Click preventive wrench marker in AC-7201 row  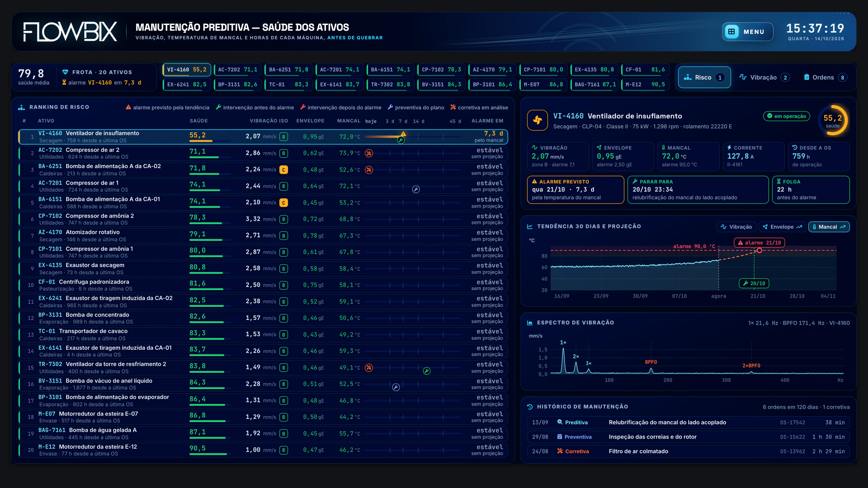coord(416,189)
